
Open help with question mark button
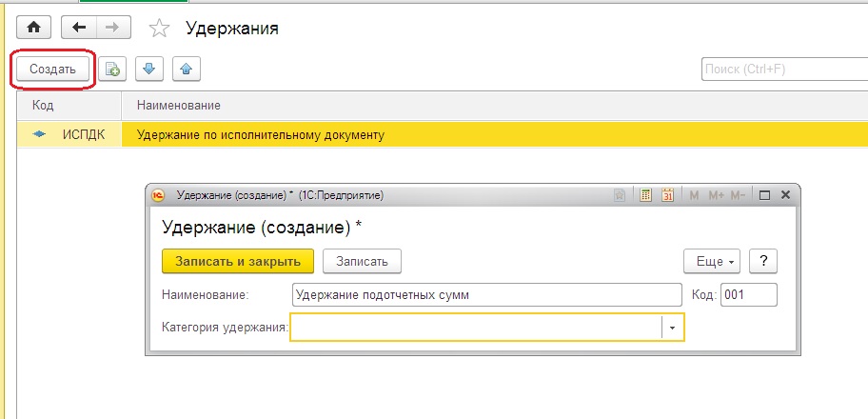(763, 262)
